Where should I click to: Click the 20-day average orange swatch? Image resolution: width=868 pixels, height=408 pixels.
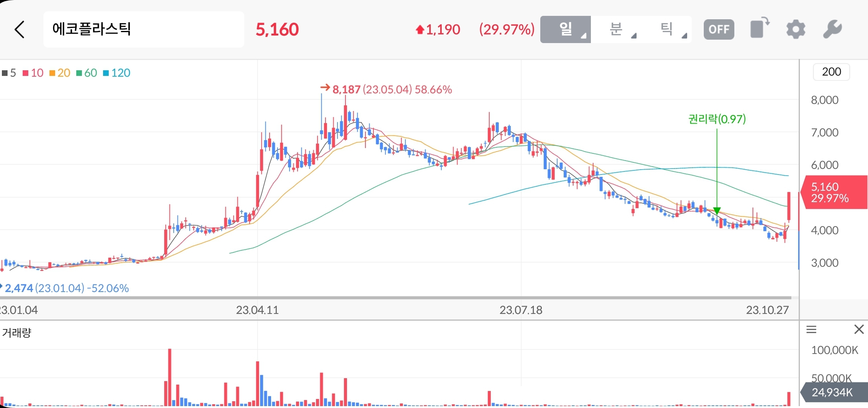point(52,73)
